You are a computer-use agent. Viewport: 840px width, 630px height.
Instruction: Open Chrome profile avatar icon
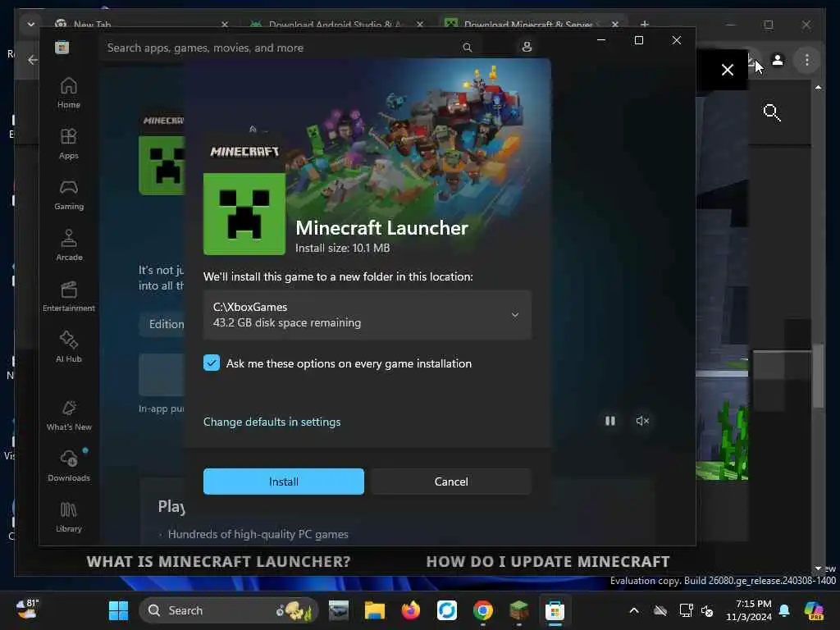pyautogui.click(x=778, y=60)
